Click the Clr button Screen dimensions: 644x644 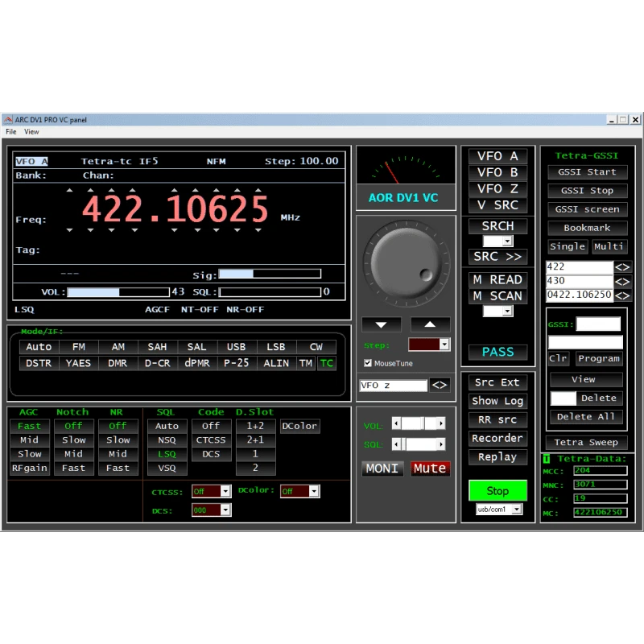(558, 358)
